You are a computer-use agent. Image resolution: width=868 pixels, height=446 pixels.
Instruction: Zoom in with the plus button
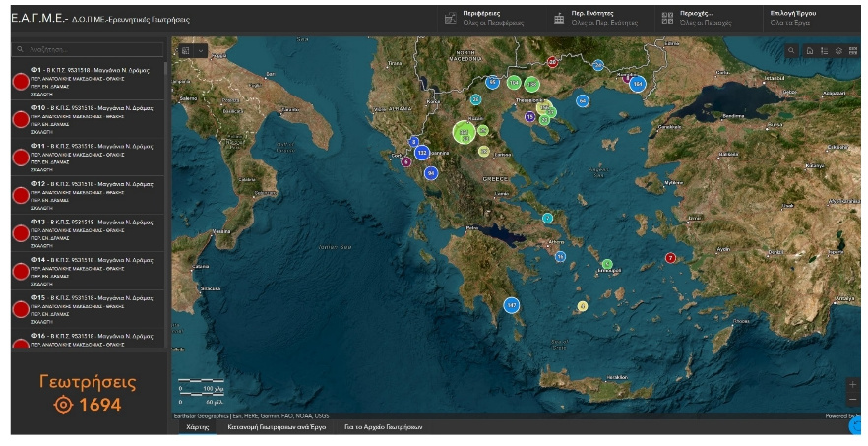click(852, 384)
